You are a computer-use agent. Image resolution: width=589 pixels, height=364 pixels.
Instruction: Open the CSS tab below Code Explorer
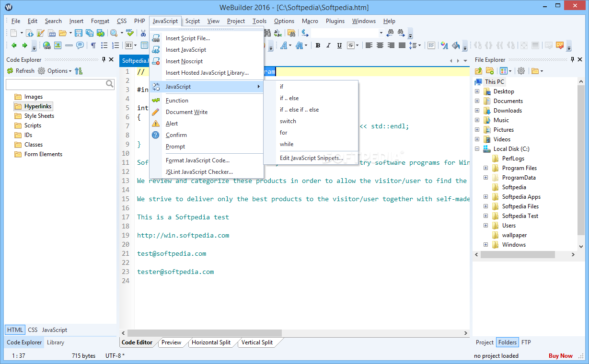coord(33,330)
